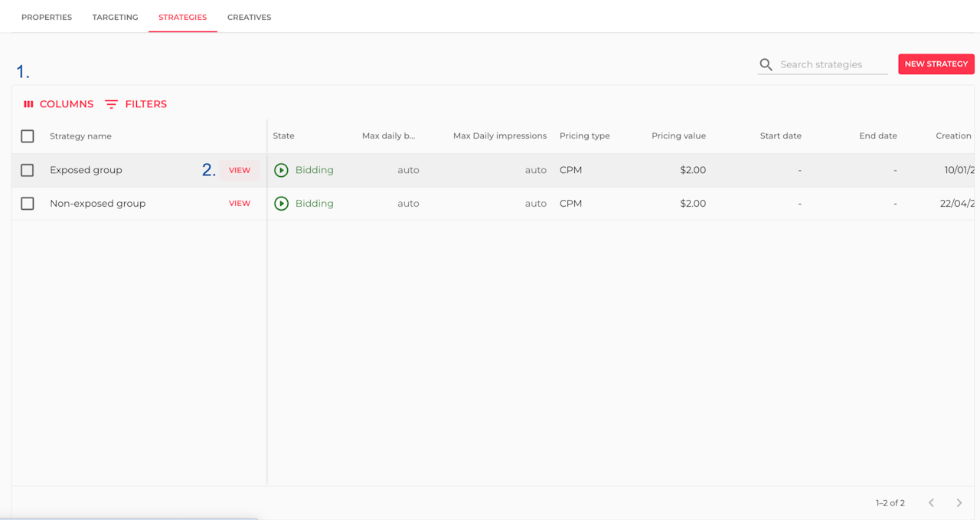Tick the Exposed group checkbox

click(x=28, y=170)
